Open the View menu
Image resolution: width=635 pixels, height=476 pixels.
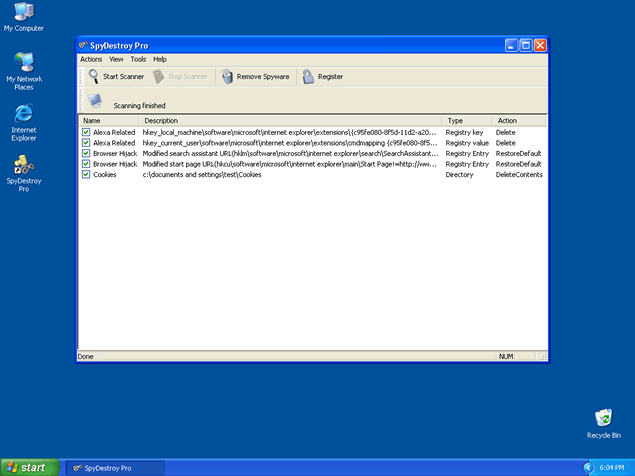[x=116, y=59]
